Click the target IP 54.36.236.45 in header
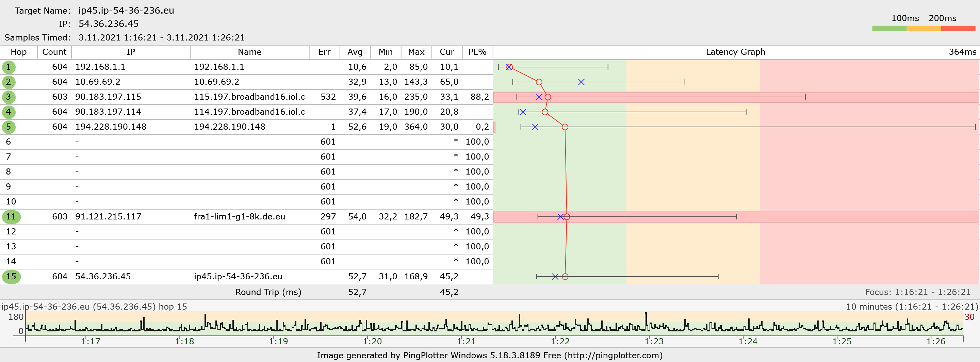Screen dimensions: 980x362 (109, 24)
